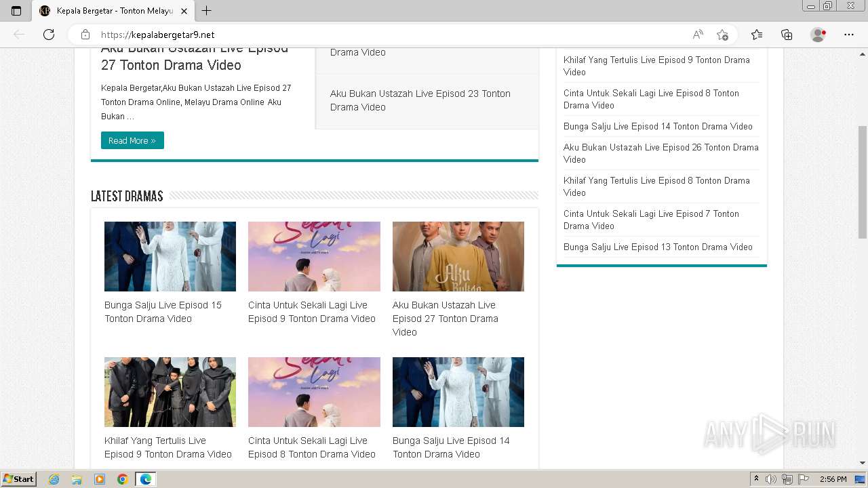View site info via lock icon
The width and height of the screenshot is (868, 488).
coord(85,35)
